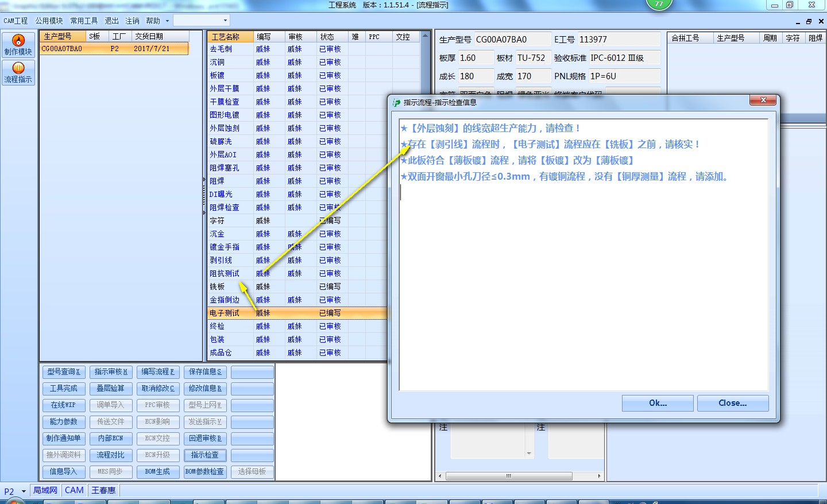Sort by 交货日期 column header
This screenshot has height=504, width=827.
point(160,36)
